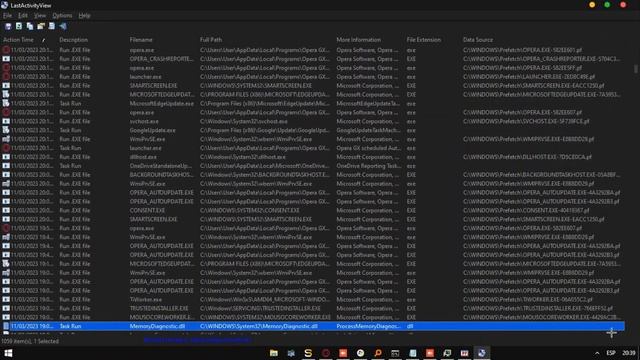Click the Save Selected Items toolbar icon
The image size is (640, 360).
click(8, 27)
